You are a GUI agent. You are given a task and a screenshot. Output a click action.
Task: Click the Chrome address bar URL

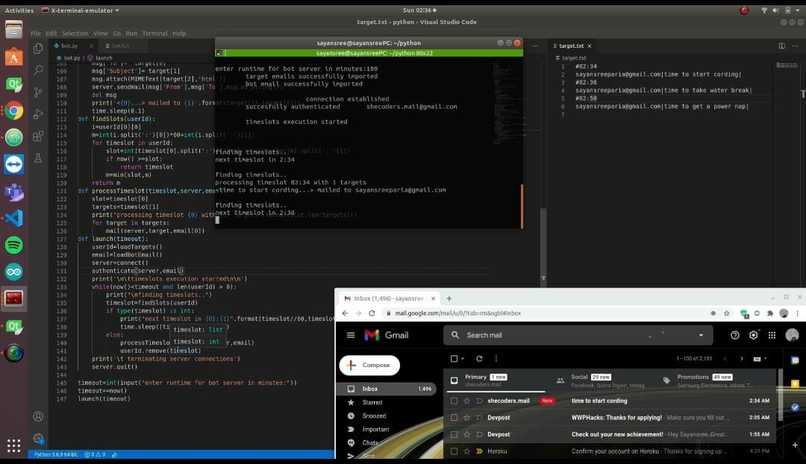point(457,313)
